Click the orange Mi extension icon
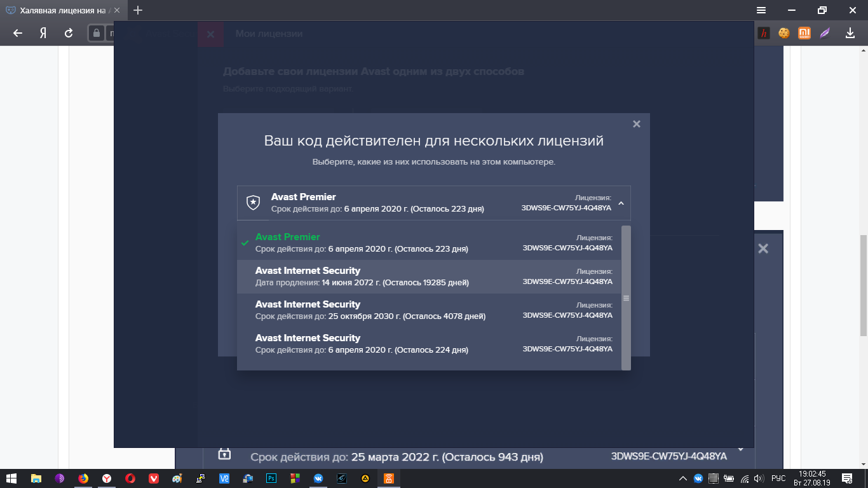 804,33
